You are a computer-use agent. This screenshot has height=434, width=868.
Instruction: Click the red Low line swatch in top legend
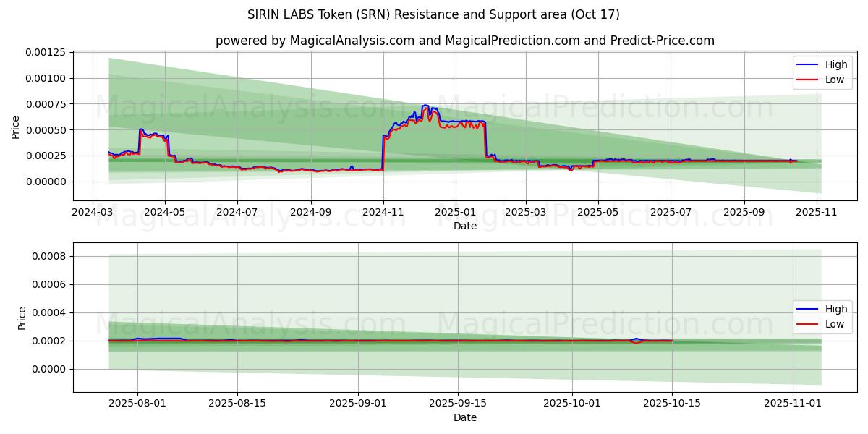pyautogui.click(x=806, y=80)
